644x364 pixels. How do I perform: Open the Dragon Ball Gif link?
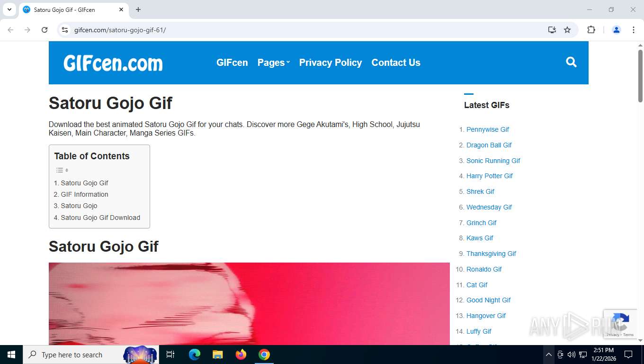[489, 145]
